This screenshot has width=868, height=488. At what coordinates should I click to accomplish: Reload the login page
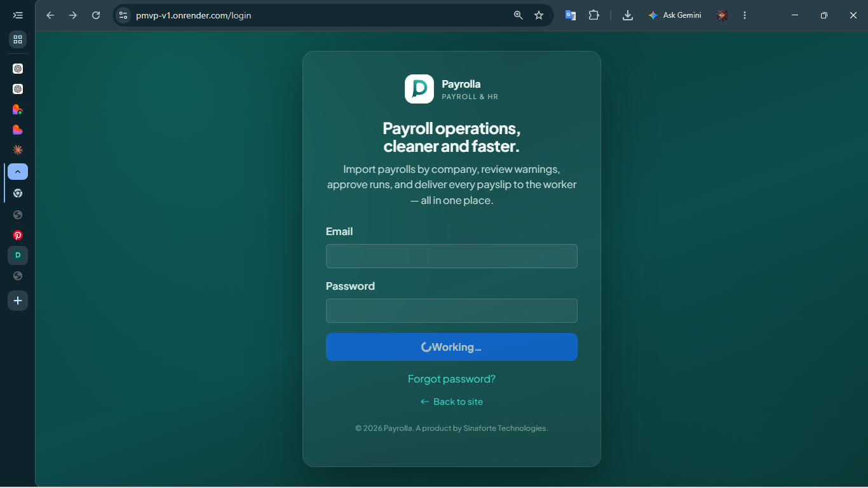coord(96,15)
